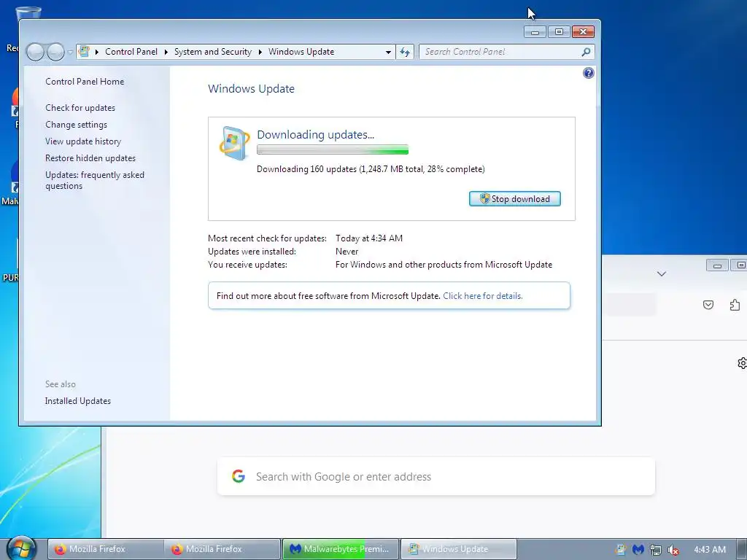Image resolution: width=747 pixels, height=560 pixels.
Task: Click Check for updates in sidebar
Action: coord(80,108)
